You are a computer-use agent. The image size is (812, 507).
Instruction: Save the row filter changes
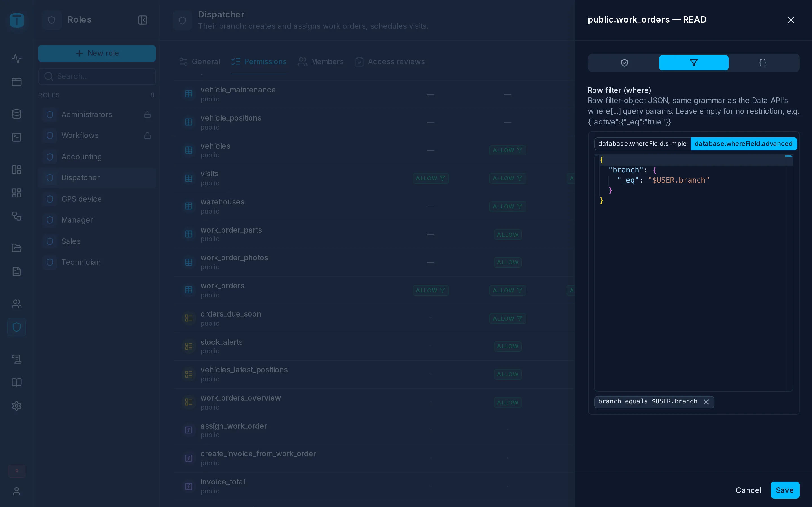point(785,490)
